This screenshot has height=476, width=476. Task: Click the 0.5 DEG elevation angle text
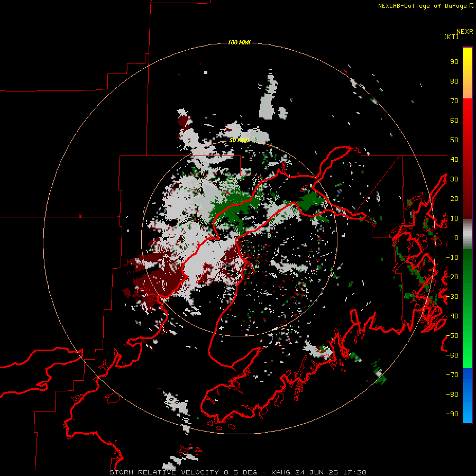241,472
